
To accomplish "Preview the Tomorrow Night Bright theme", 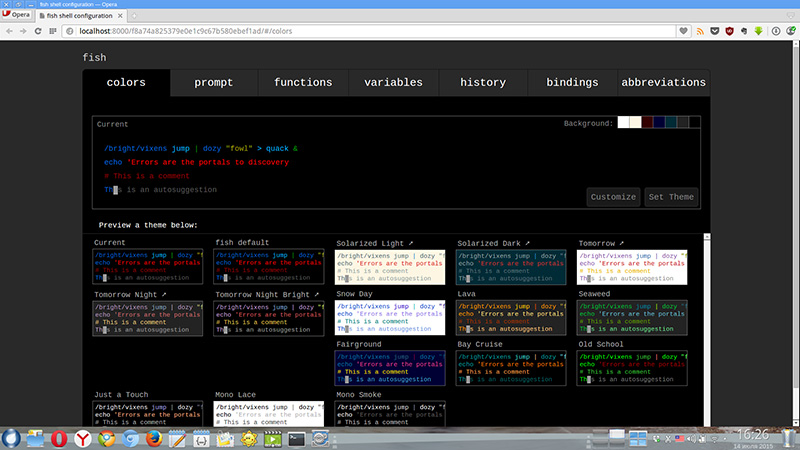I will (x=268, y=318).
